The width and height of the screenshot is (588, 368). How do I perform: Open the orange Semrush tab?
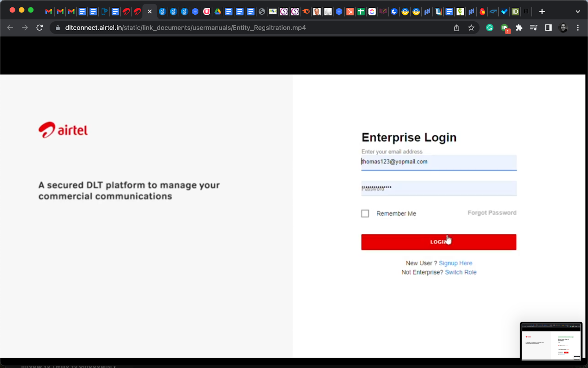(306, 12)
